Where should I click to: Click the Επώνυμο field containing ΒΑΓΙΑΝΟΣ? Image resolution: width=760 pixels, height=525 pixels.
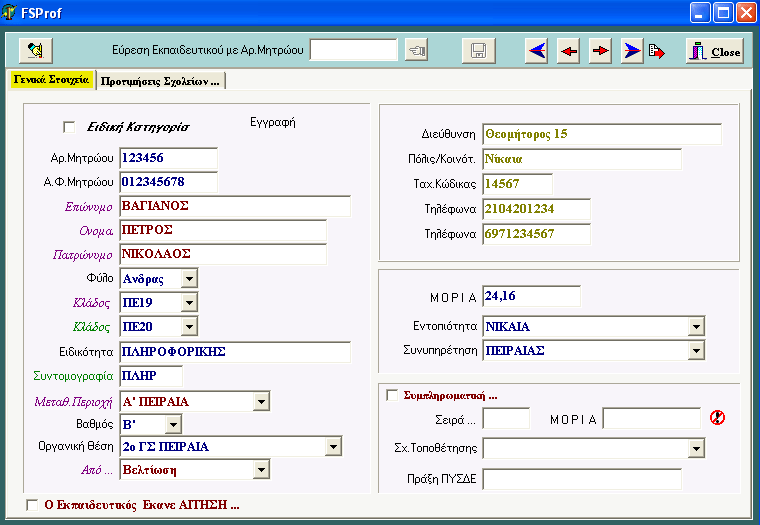point(234,206)
